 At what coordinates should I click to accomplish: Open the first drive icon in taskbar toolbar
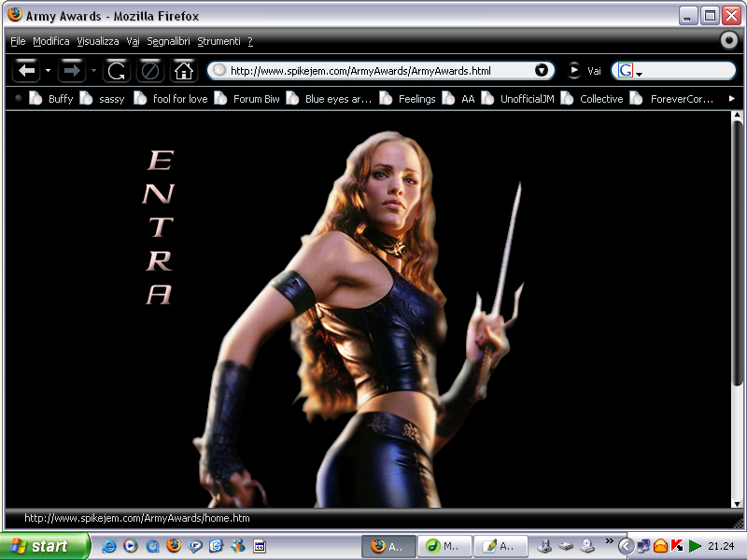[544, 546]
